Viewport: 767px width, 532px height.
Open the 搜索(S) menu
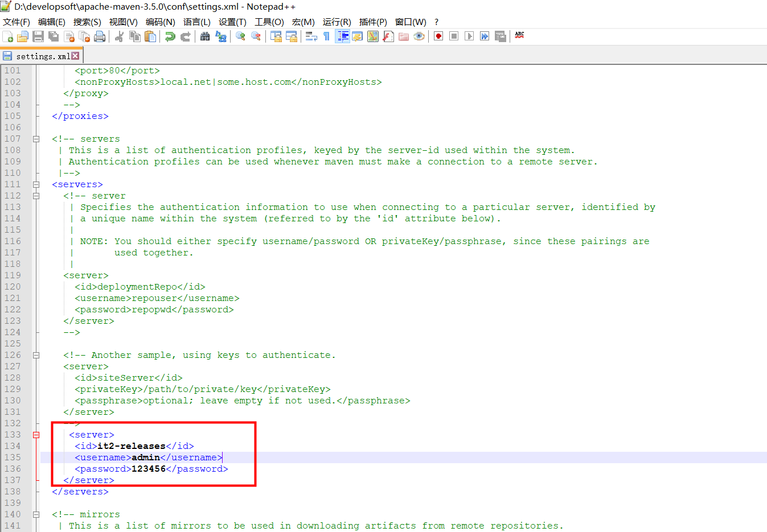tap(87, 22)
